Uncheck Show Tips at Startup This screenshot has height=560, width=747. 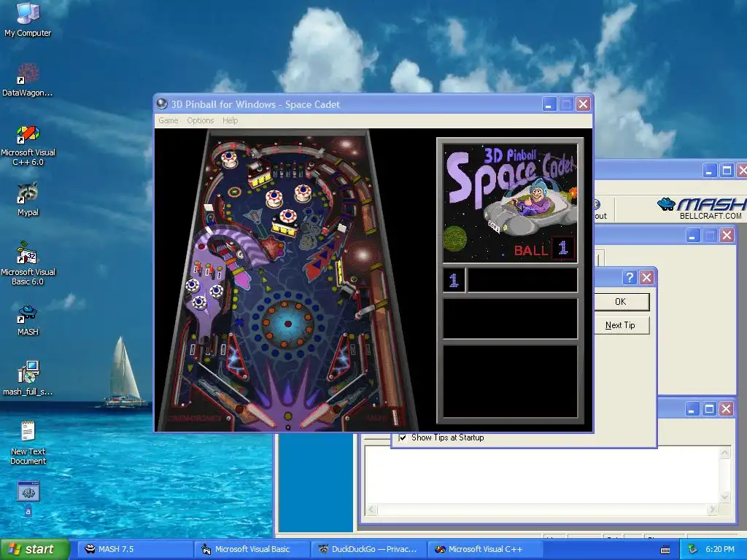(403, 437)
